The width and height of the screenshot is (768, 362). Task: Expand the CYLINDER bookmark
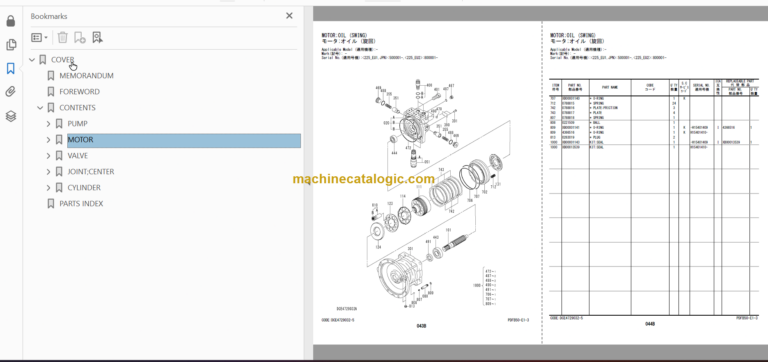click(x=48, y=188)
